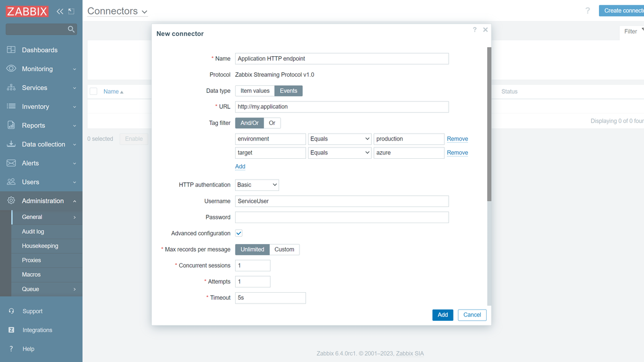This screenshot has width=644, height=362.
Task: Click the Support headset icon
Action: pyautogui.click(x=11, y=311)
